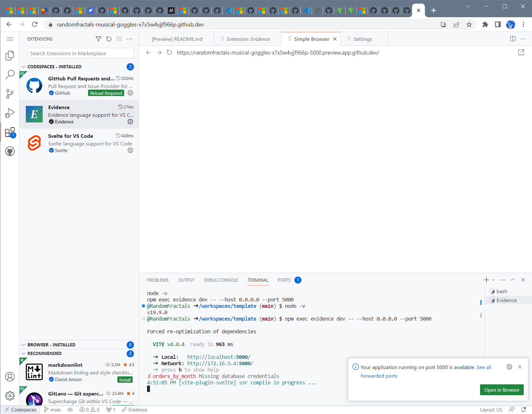Reload the Simple Browser page
This screenshot has height=414, width=532.
pyautogui.click(x=169, y=53)
